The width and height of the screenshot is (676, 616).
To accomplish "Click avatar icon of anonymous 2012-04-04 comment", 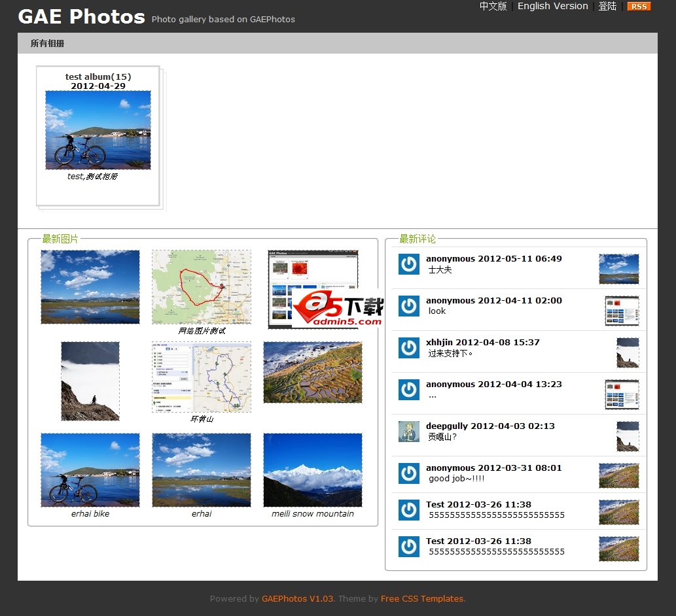I will (409, 390).
